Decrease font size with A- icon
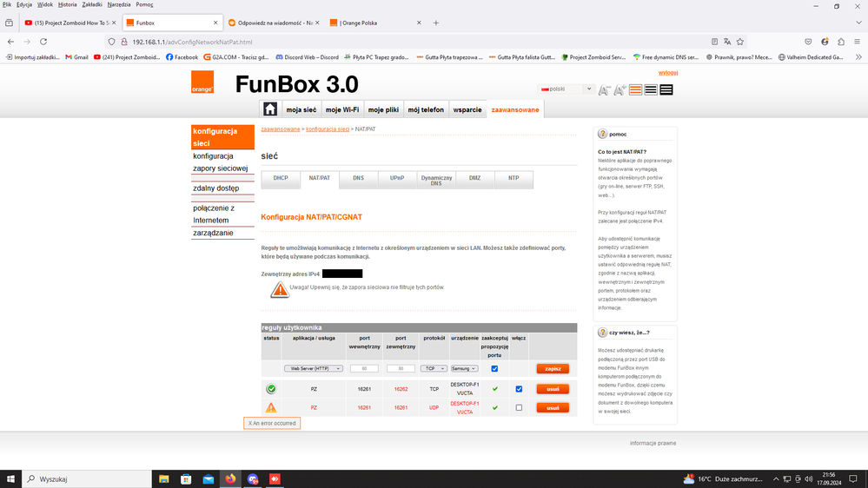 604,90
